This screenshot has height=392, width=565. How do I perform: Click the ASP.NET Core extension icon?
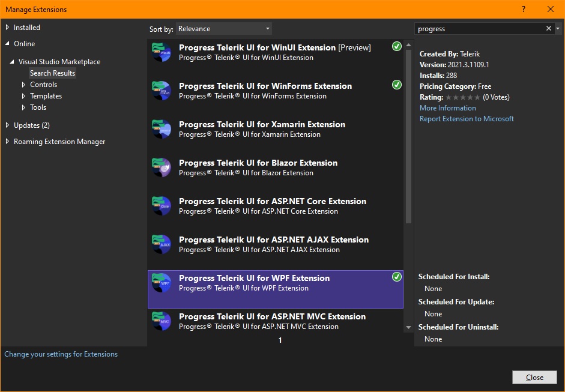coord(162,207)
